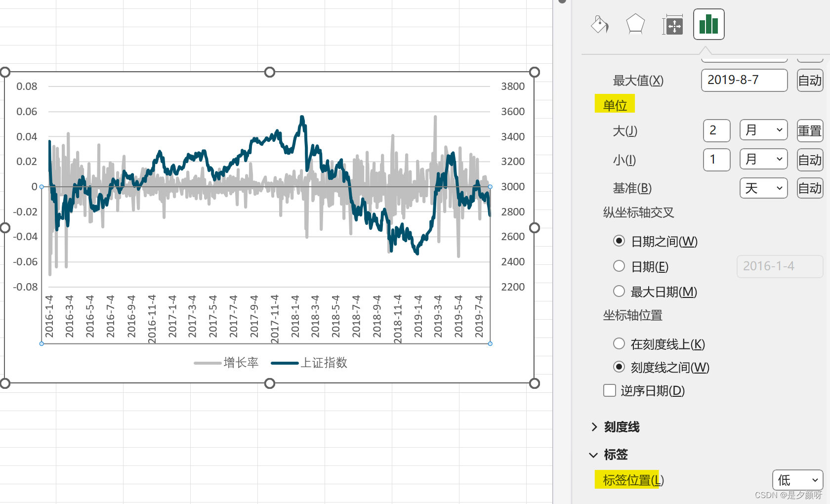
Task: Open the major unit 月 dropdown
Action: pos(764,130)
